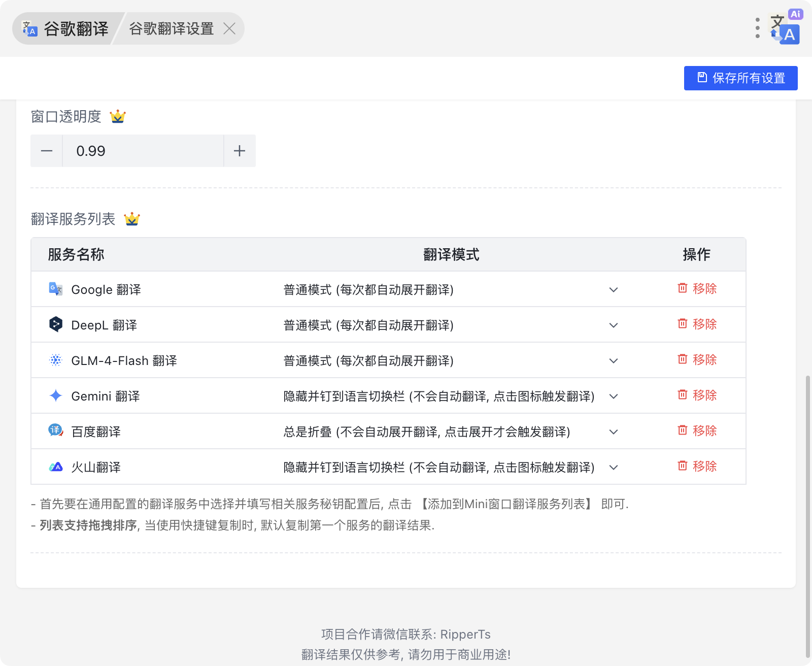Click the DeepL 翻译 service icon
Image resolution: width=812 pixels, height=666 pixels.
coord(55,324)
